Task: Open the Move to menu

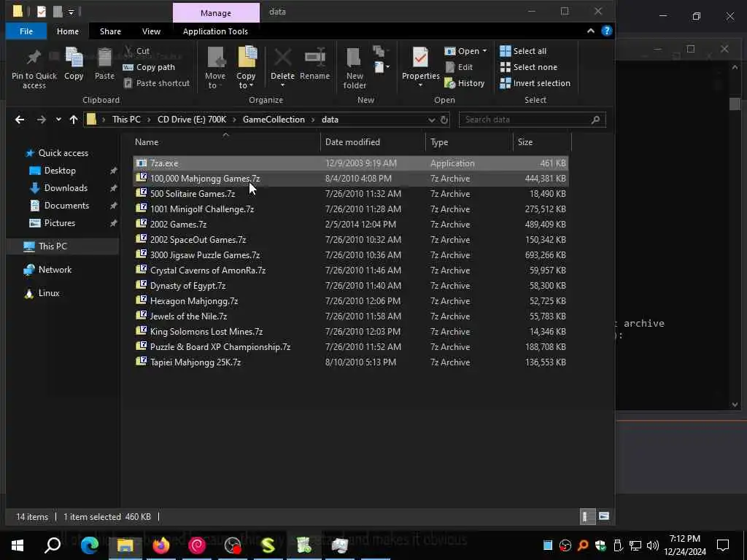Action: click(x=215, y=68)
